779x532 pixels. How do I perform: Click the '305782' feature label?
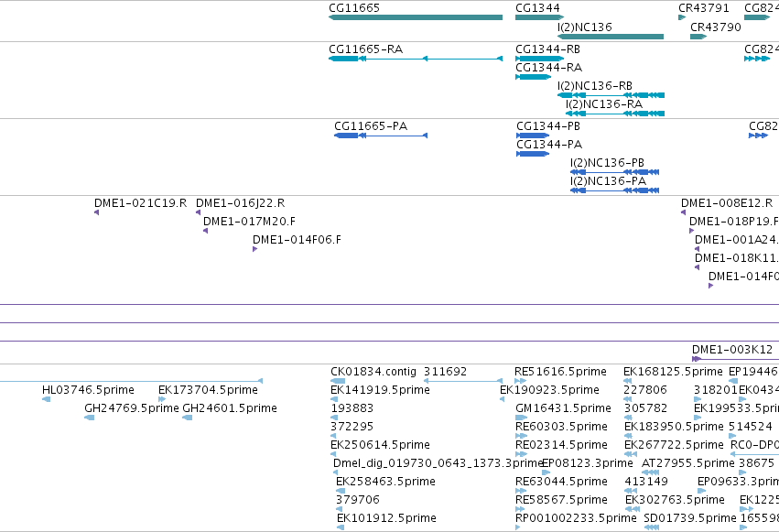tap(644, 408)
